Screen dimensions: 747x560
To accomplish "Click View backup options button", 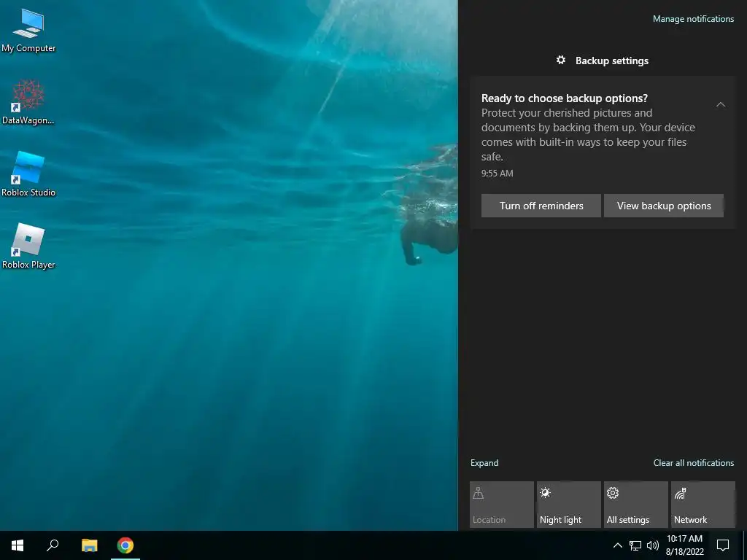I will 664,206.
